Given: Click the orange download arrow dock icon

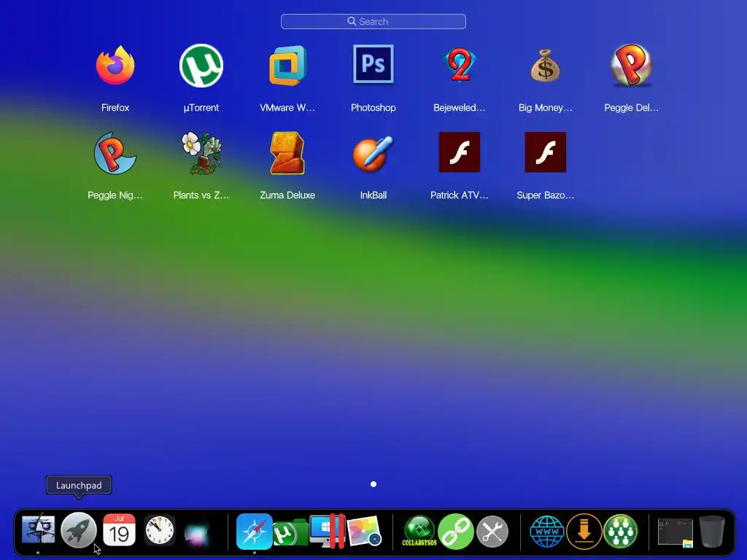Looking at the screenshot, I should click(584, 532).
